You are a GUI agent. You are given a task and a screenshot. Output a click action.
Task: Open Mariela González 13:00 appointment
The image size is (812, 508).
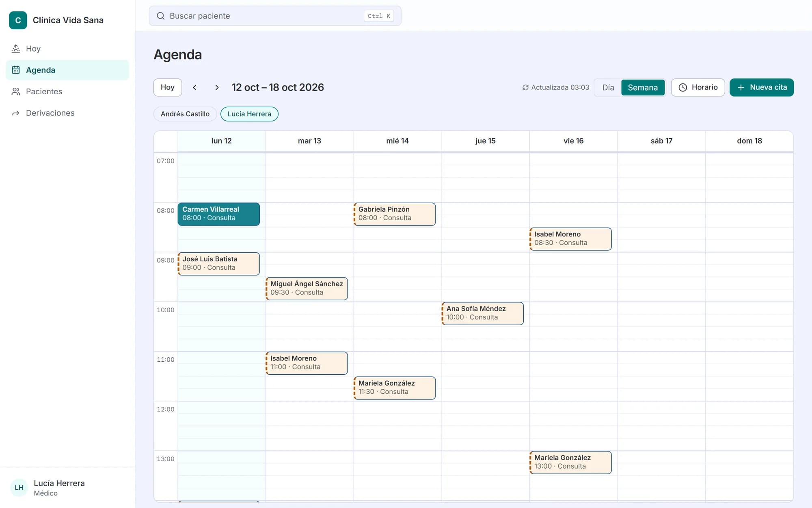pos(570,462)
